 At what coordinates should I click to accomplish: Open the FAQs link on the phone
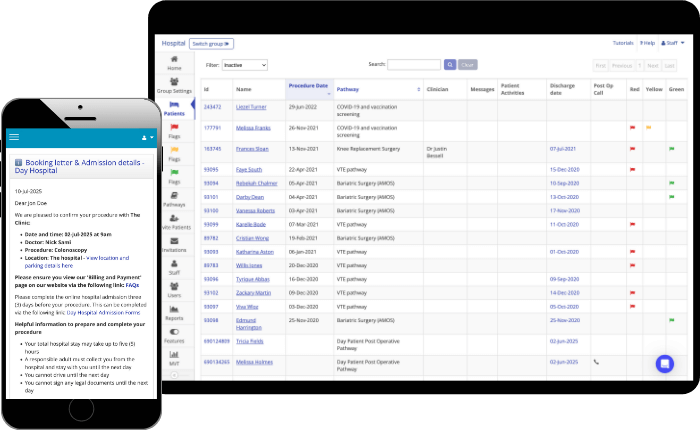tap(132, 285)
